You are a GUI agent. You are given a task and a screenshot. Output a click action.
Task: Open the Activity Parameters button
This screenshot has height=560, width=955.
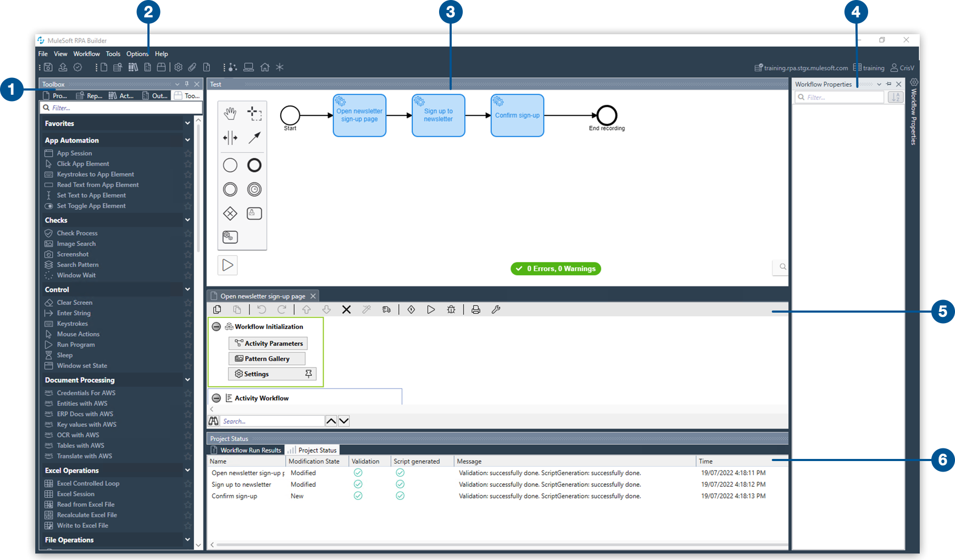(268, 343)
